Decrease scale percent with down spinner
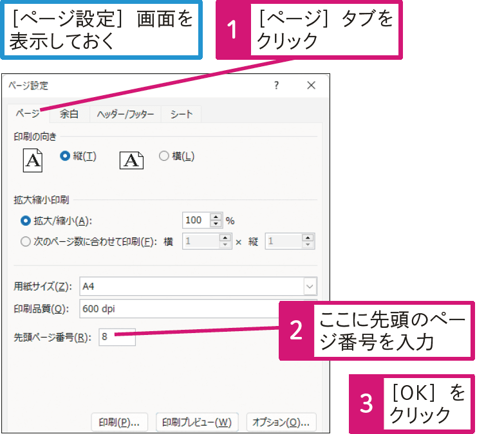The width and height of the screenshot is (504, 434). click(216, 224)
